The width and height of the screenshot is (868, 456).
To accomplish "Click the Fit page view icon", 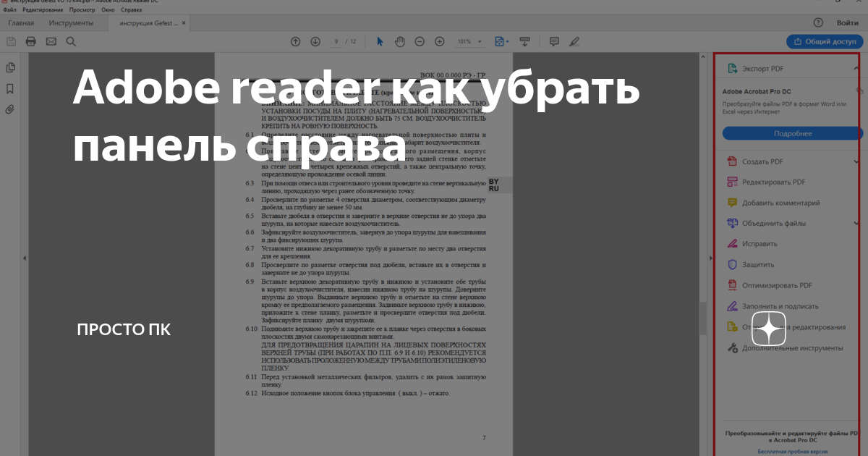I will tap(499, 42).
